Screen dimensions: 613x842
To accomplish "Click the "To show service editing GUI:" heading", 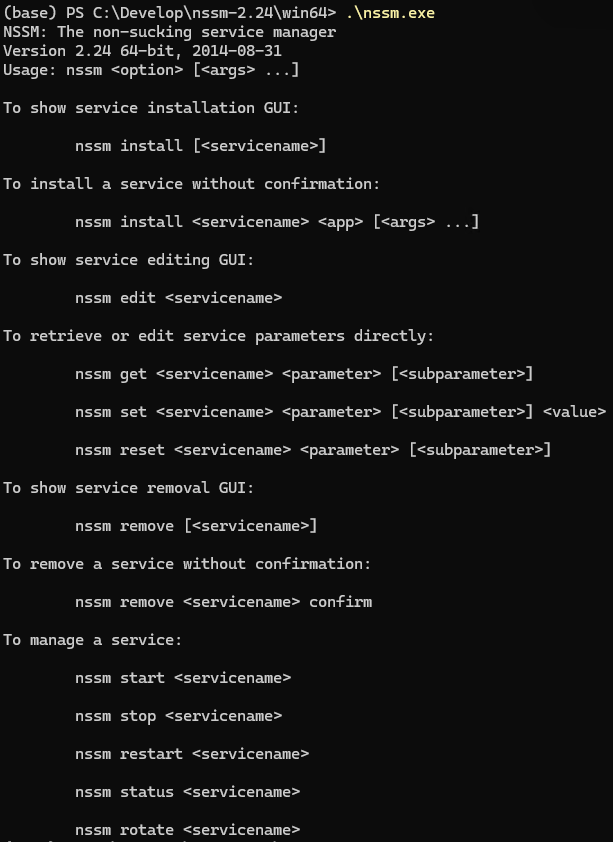I will click(129, 260).
